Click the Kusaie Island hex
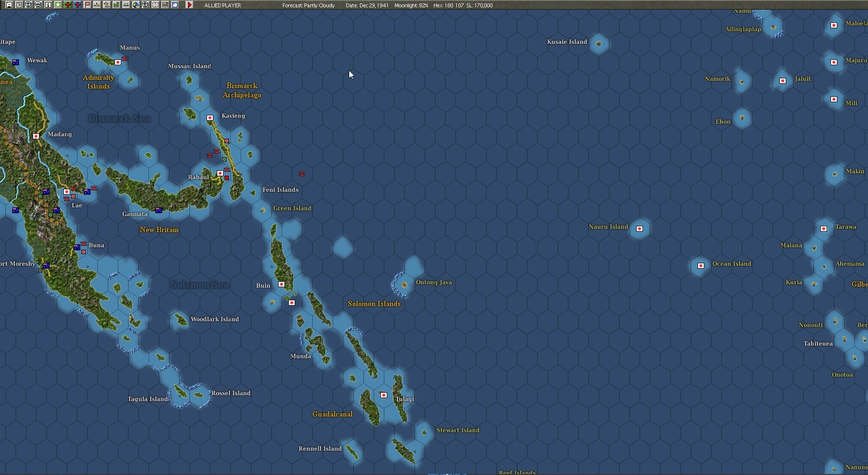Viewport: 868px width, 475px height. pos(599,44)
